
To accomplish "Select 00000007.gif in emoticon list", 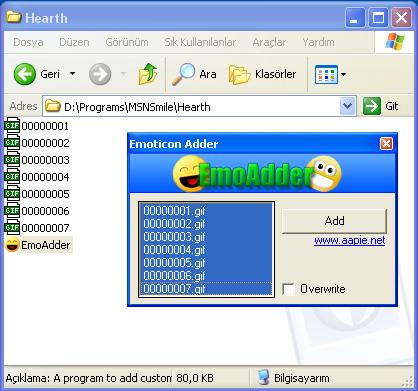I will pos(206,289).
